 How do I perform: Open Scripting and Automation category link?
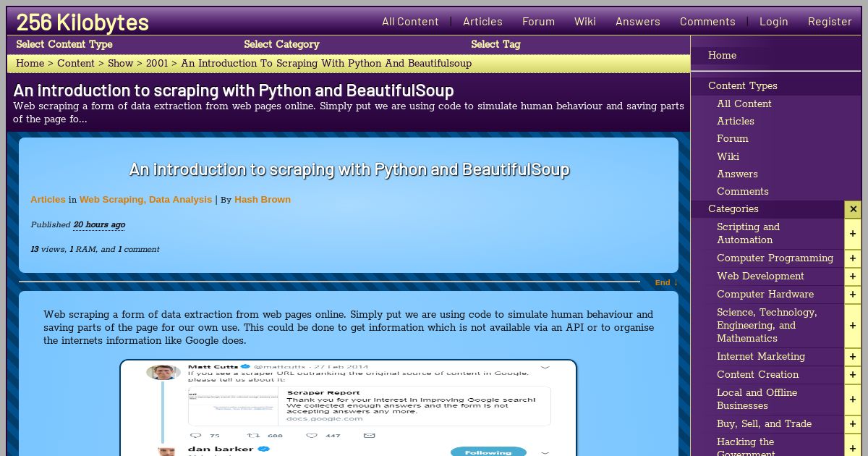(748, 234)
